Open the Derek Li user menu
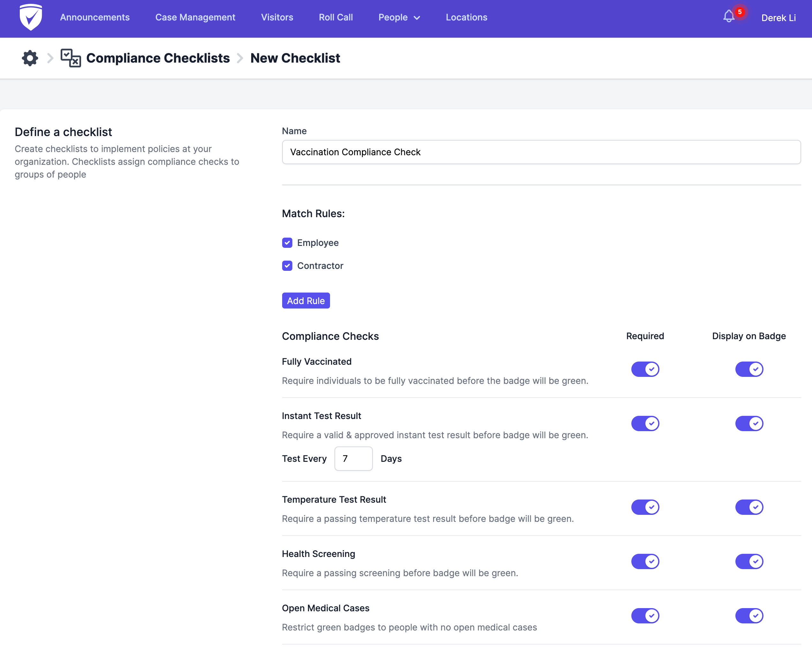 (x=778, y=18)
